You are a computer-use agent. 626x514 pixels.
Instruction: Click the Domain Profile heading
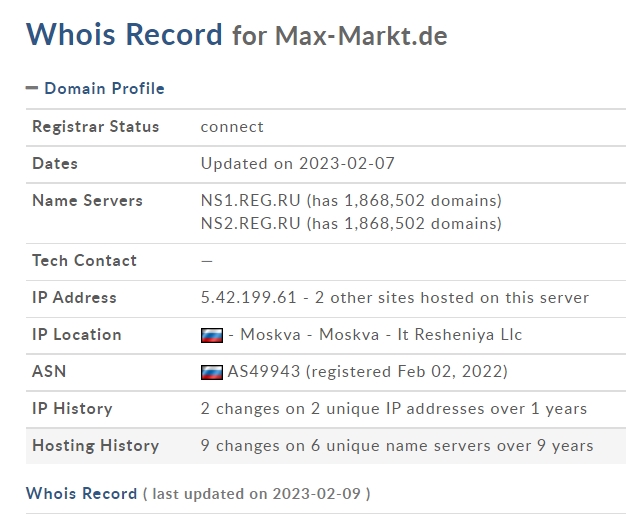pyautogui.click(x=104, y=88)
